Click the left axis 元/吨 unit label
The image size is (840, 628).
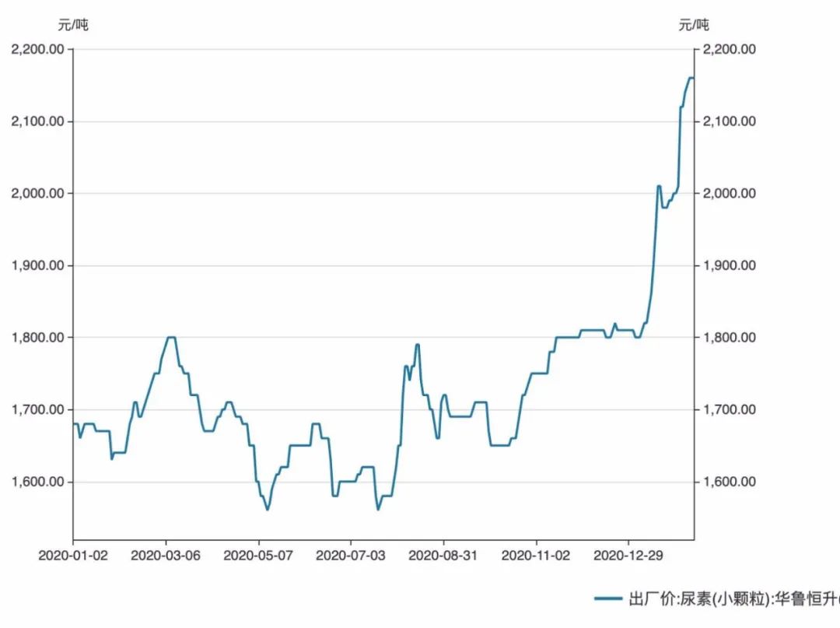73,25
